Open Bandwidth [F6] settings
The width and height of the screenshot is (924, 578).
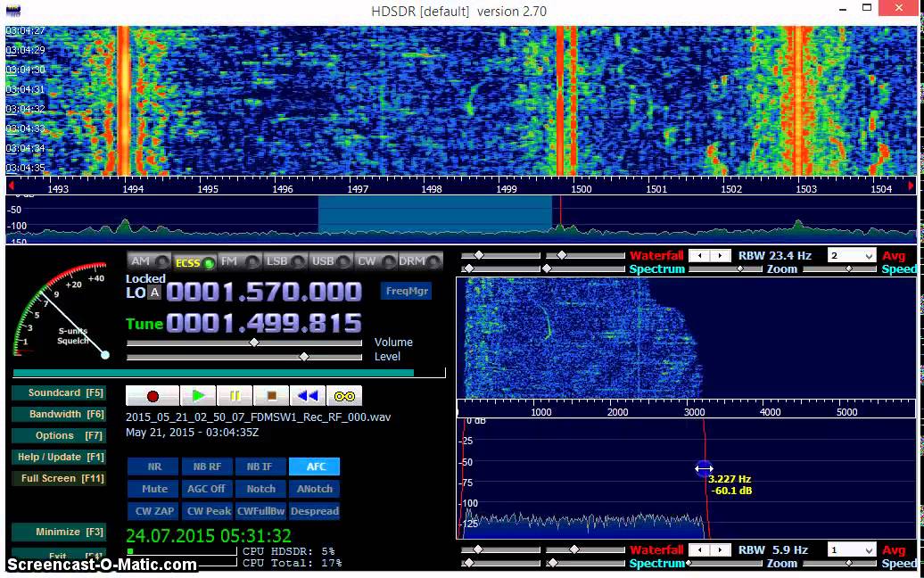(60, 414)
